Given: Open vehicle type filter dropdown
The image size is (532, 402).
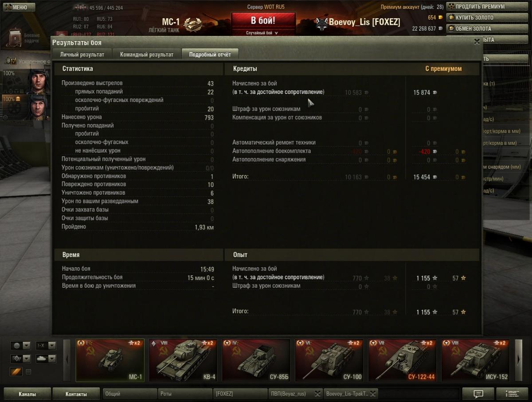Looking at the screenshot, I should pos(20,359).
